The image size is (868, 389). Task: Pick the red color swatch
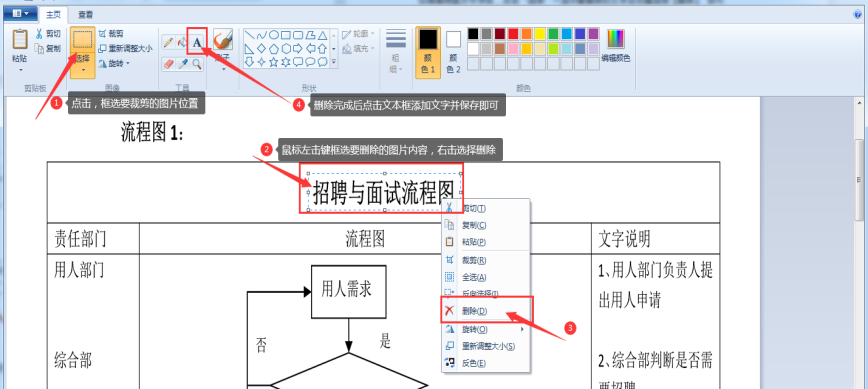[513, 34]
